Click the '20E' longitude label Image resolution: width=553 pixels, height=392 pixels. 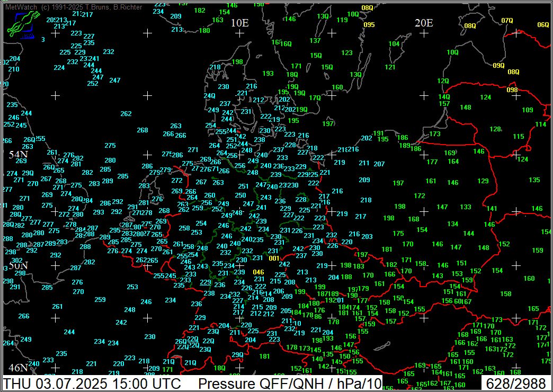tap(424, 23)
